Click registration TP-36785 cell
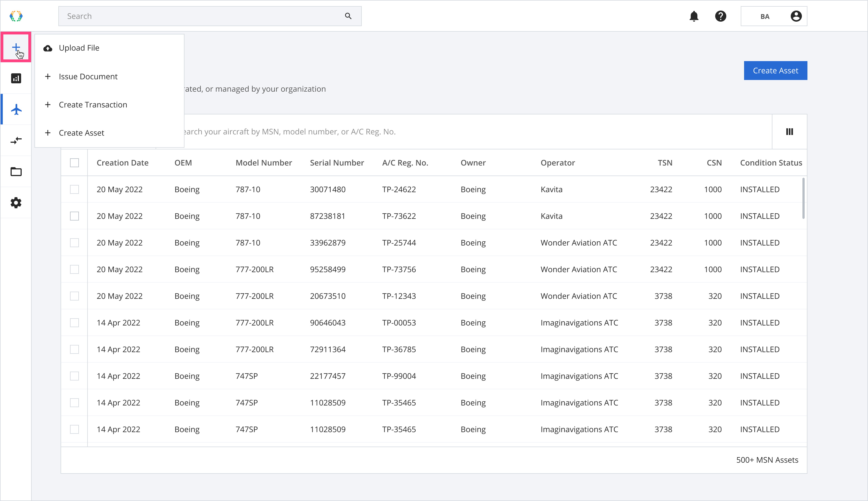Viewport: 868px width, 501px height. (x=399, y=349)
